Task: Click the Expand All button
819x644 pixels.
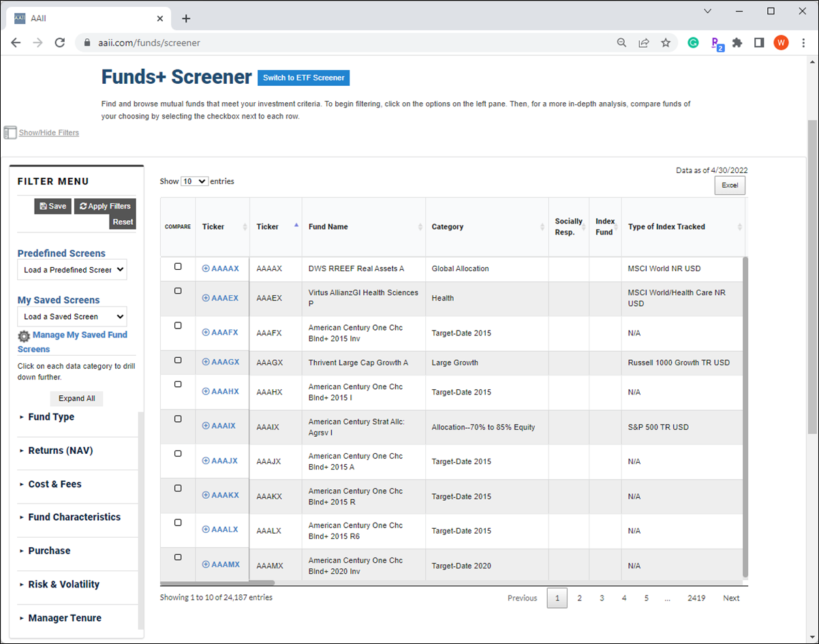Action: click(x=76, y=399)
